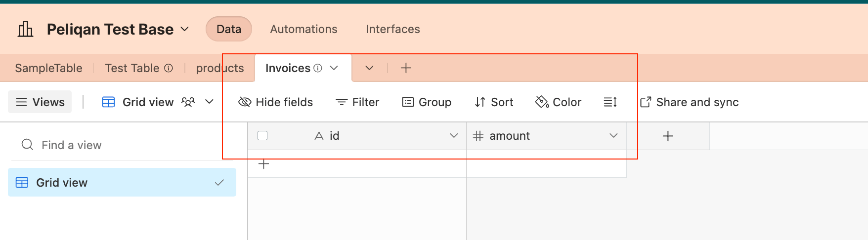Expand the Grid view options chevron
Screen dimensions: 868x240
pos(209,102)
